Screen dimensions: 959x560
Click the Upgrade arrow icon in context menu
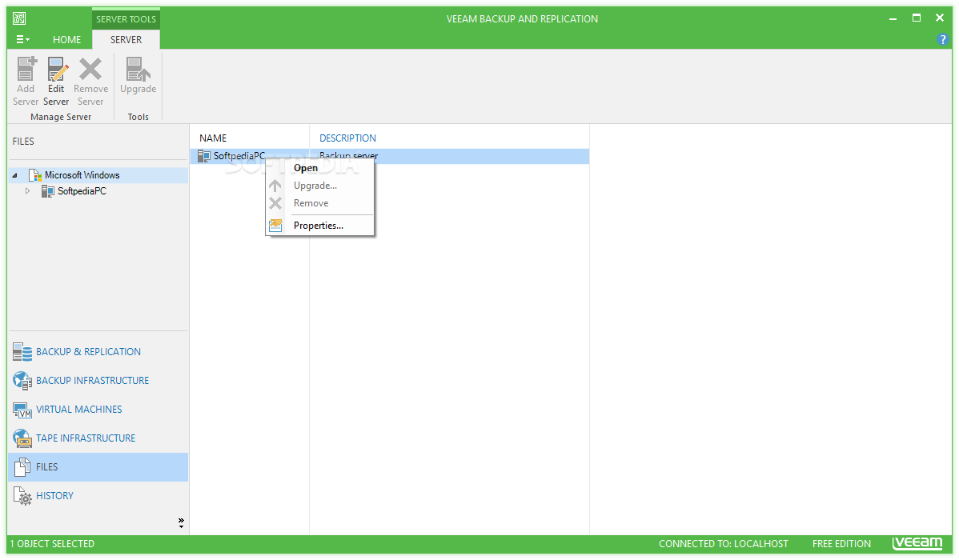point(275,186)
